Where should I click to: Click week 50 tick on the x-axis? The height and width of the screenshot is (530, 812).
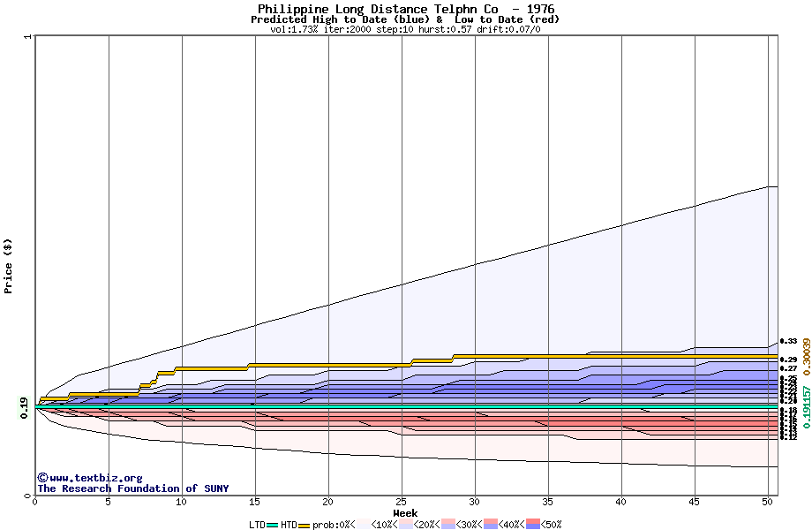[767, 502]
